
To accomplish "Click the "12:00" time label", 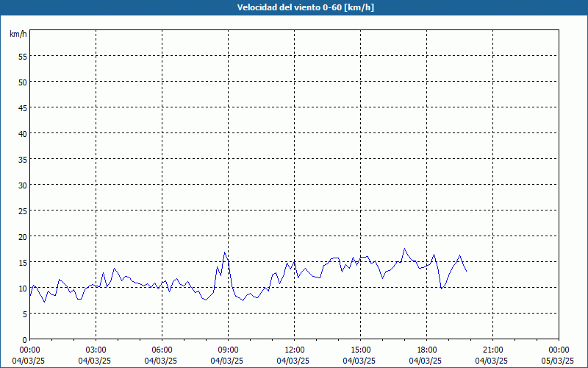I will point(295,350).
